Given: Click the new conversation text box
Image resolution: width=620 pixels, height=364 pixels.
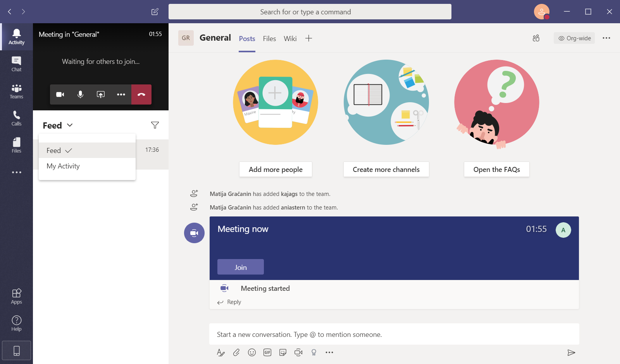Looking at the screenshot, I should pyautogui.click(x=394, y=334).
